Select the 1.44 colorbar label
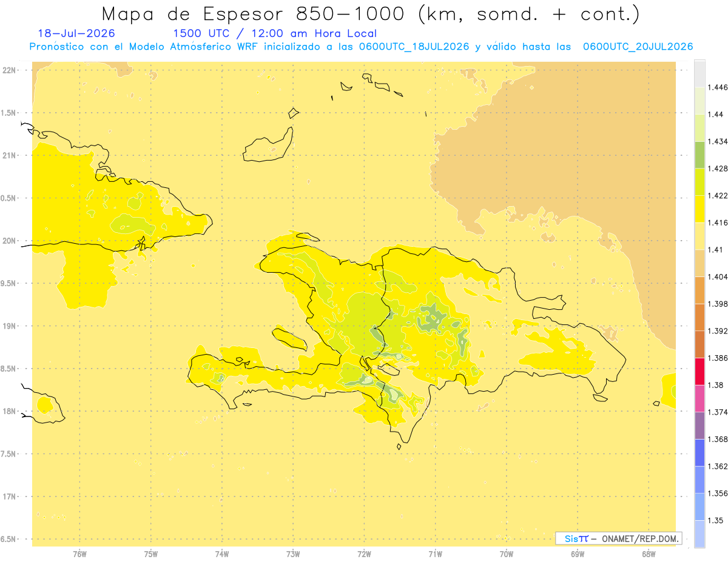 715,114
